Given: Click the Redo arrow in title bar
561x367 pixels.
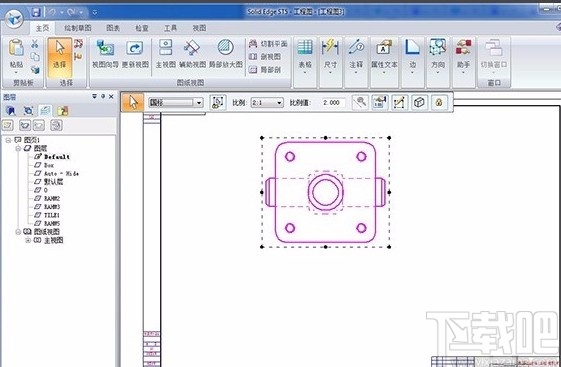Looking at the screenshot, I should coord(72,12).
